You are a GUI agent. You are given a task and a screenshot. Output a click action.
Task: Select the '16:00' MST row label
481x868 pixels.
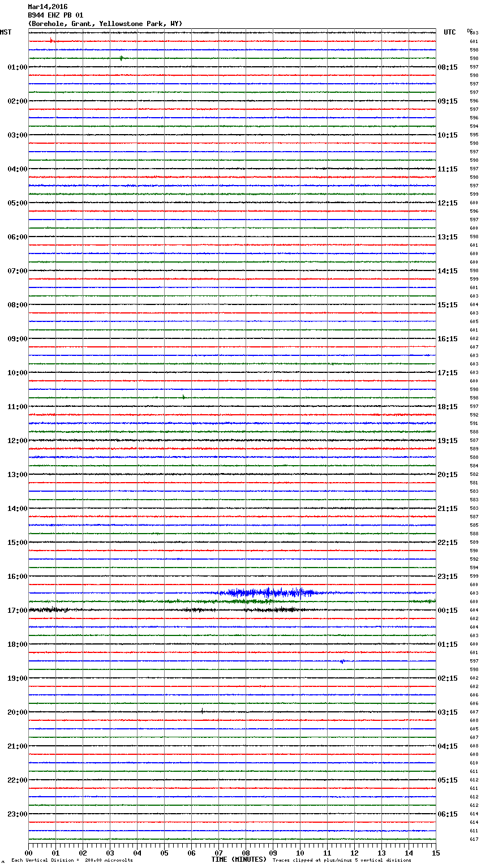(x=18, y=577)
